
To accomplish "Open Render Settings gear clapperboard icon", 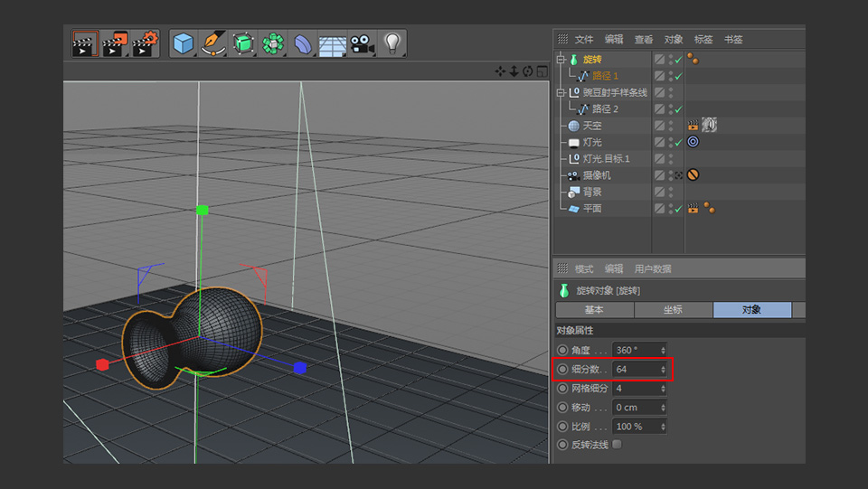I will [x=145, y=44].
